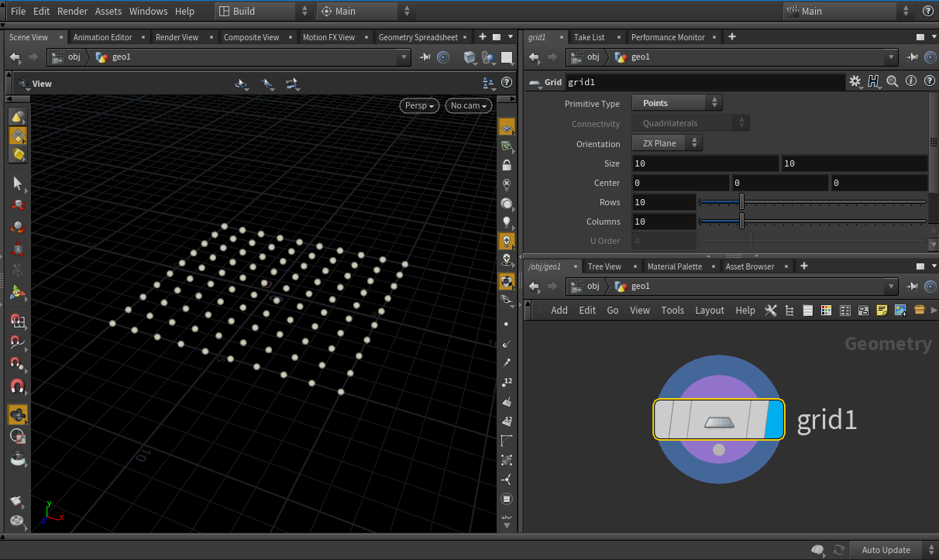The height and width of the screenshot is (560, 939).
Task: Toggle the link circle icon in Scene View path bar
Action: 443,57
